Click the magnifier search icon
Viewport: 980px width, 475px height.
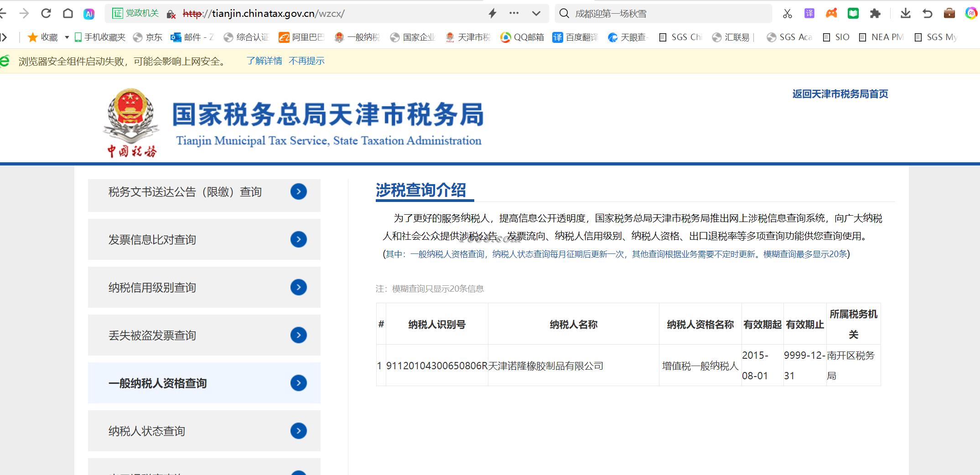click(x=564, y=14)
